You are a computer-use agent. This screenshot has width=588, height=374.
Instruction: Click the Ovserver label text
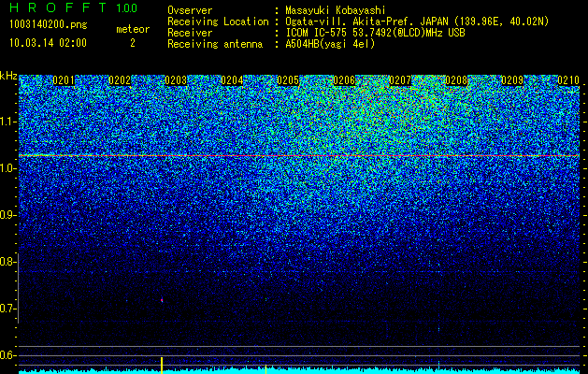click(190, 10)
